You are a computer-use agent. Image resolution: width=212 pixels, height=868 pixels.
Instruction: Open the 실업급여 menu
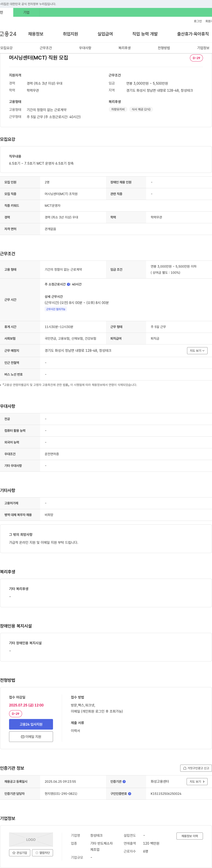(105, 34)
